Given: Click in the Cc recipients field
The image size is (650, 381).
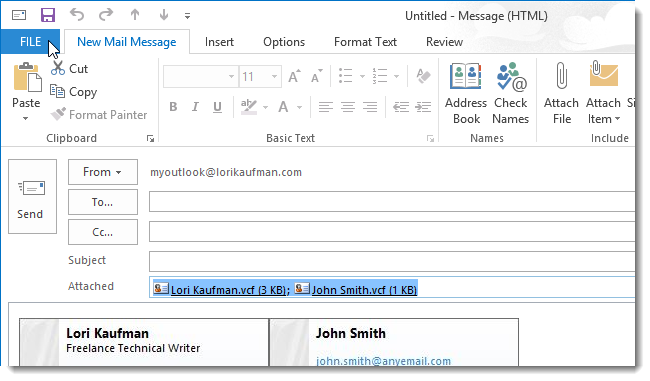Looking at the screenshot, I should (392, 232).
